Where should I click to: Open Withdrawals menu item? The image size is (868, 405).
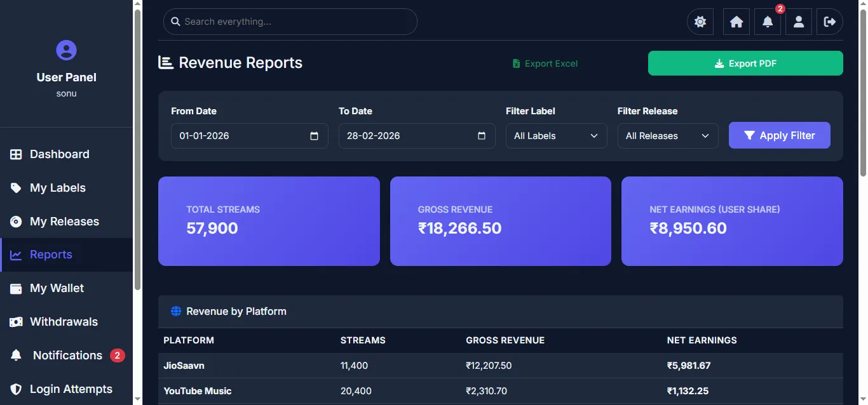tap(66, 322)
